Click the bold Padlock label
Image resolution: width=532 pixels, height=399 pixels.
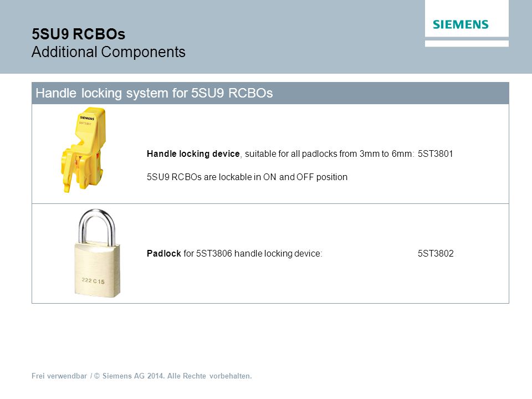tap(164, 253)
